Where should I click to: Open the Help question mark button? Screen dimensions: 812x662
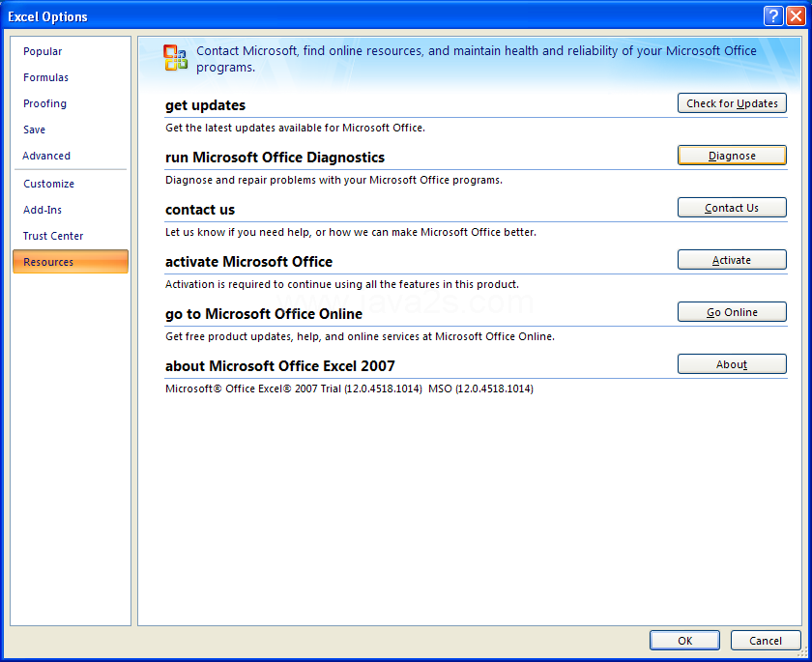point(773,16)
